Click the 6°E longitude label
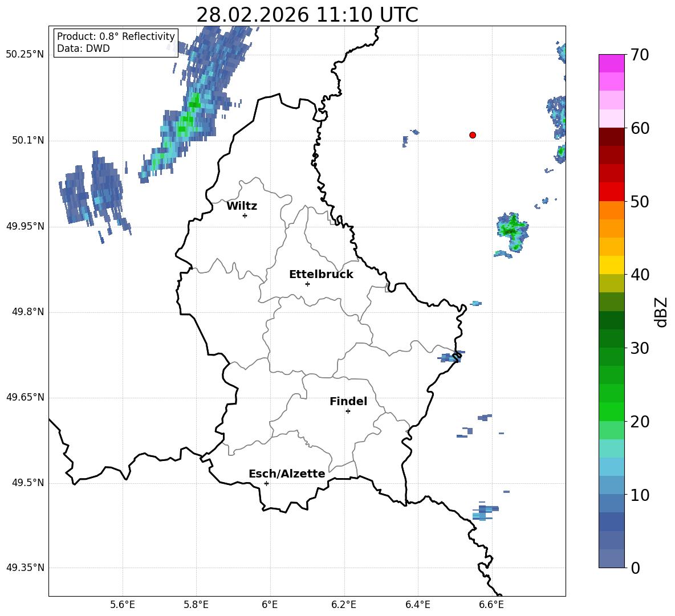The width and height of the screenshot is (675, 616). 270,605
